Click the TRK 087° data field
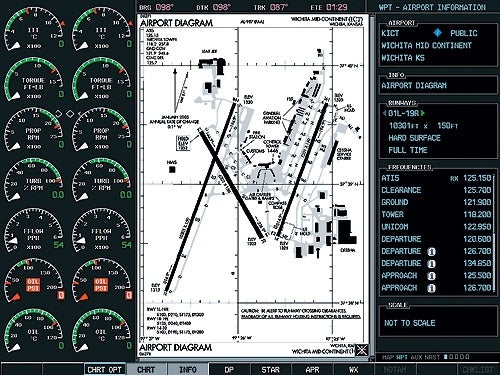 (x=271, y=7)
